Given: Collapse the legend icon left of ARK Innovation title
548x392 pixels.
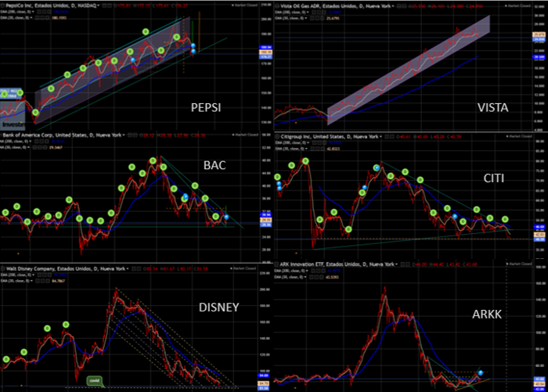Looking at the screenshot, I should [276, 264].
